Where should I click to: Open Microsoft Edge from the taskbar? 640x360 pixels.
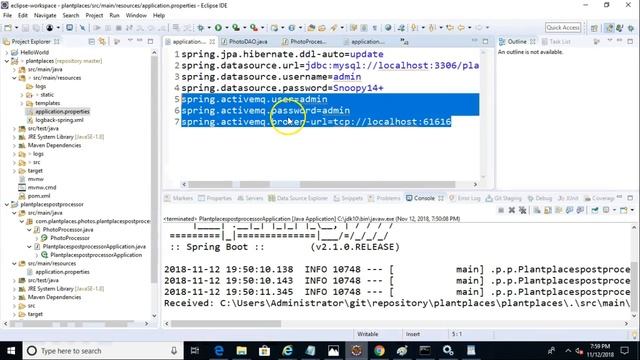pyautogui.click(x=219, y=351)
